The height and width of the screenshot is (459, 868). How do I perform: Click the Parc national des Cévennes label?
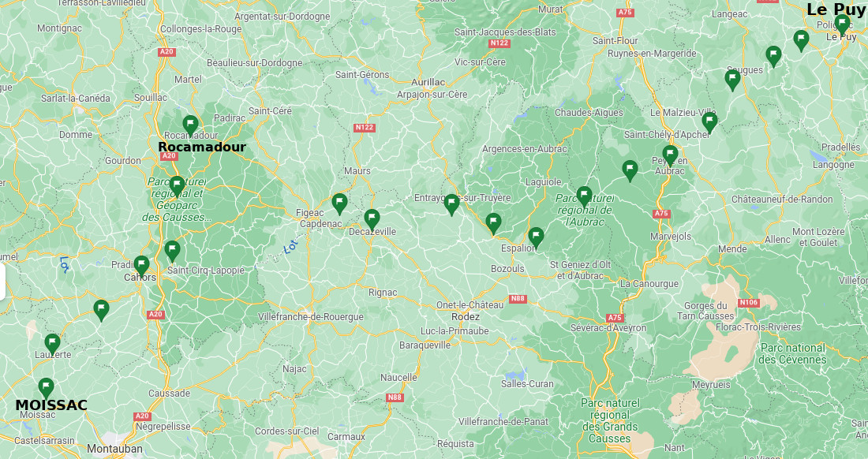(793, 354)
